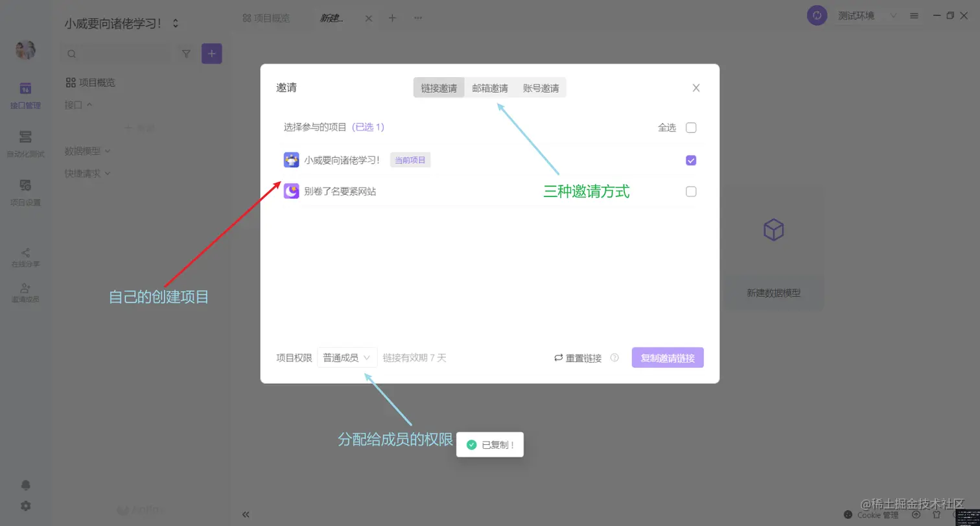The height and width of the screenshot is (526, 980).
Task: Open the settings gear at bottom left
Action: coord(25,507)
